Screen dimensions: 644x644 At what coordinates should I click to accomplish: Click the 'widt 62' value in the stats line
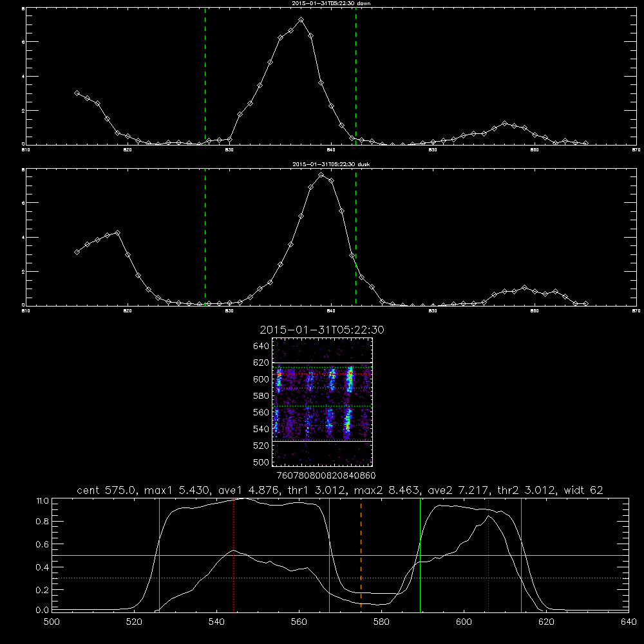pyautogui.click(x=583, y=490)
